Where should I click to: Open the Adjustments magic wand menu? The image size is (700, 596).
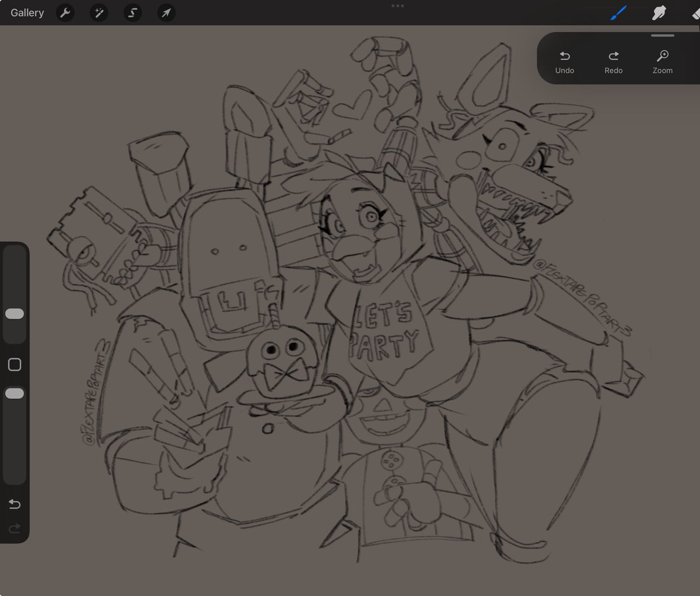coord(99,13)
